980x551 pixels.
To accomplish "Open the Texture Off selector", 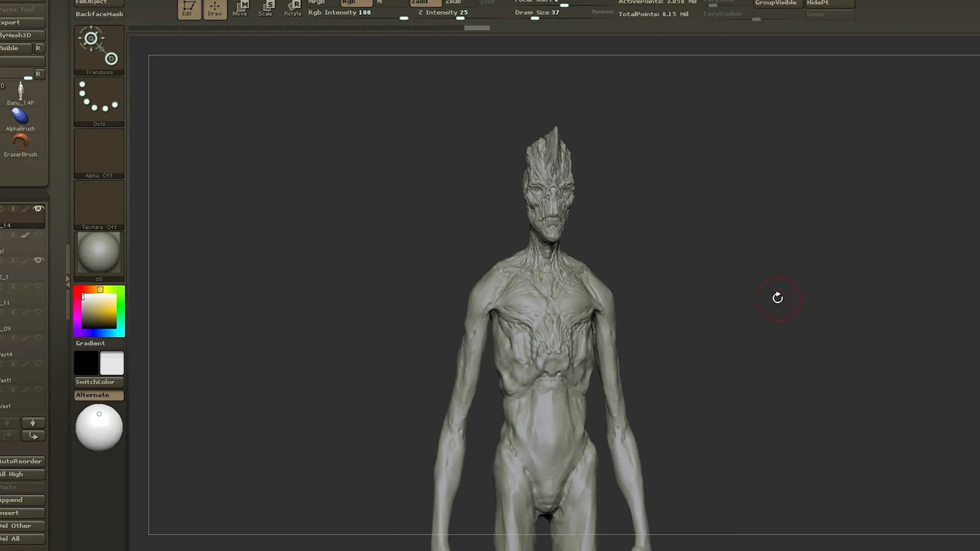I will point(99,205).
